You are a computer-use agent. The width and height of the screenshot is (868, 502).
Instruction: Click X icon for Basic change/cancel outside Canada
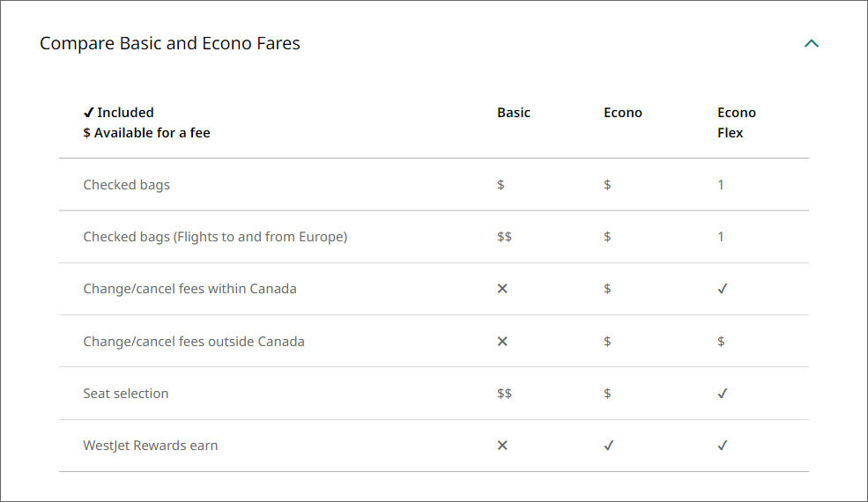502,341
